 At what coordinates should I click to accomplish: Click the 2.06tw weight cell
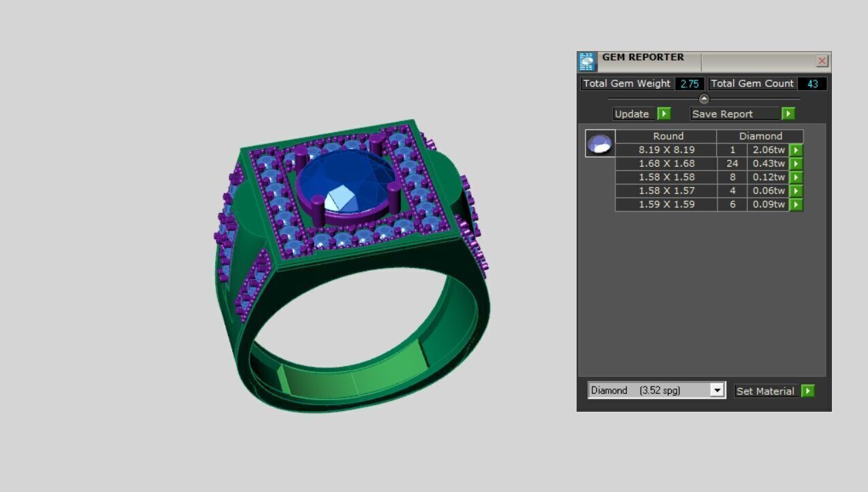tap(769, 150)
